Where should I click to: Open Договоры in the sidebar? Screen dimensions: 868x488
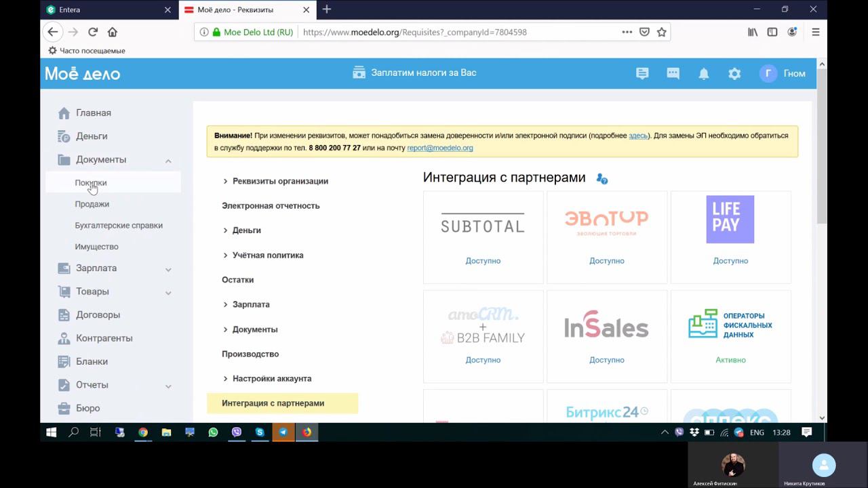(98, 315)
